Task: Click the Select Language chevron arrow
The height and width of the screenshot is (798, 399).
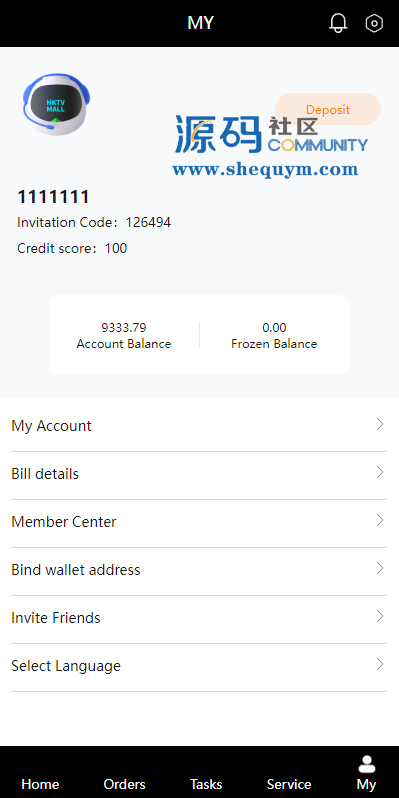Action: (x=380, y=664)
